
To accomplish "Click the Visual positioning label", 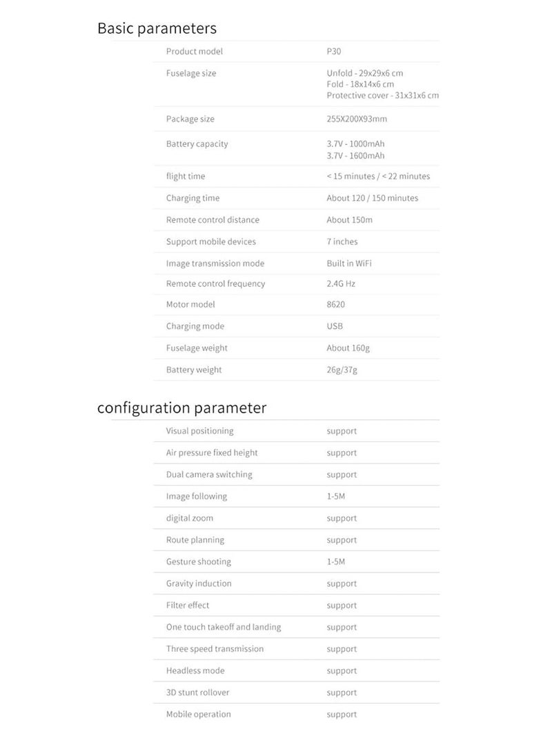I will coord(199,432).
